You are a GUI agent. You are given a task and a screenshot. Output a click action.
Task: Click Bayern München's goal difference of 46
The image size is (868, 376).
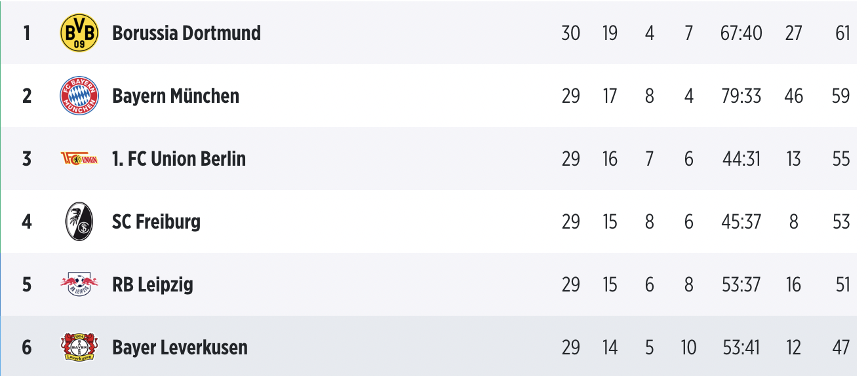tap(793, 96)
